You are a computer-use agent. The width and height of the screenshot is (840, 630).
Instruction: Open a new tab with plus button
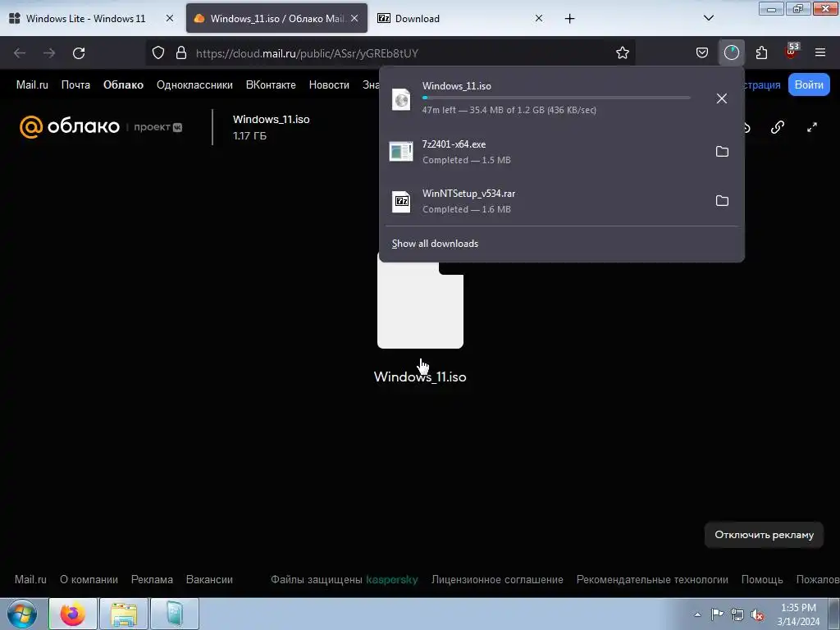coord(569,19)
